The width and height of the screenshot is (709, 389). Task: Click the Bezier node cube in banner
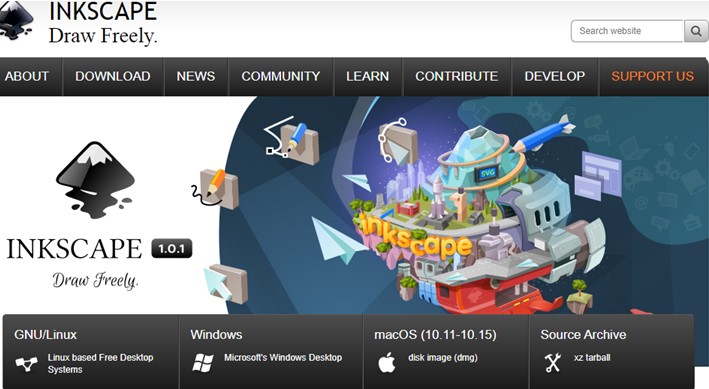pyautogui.click(x=398, y=141)
